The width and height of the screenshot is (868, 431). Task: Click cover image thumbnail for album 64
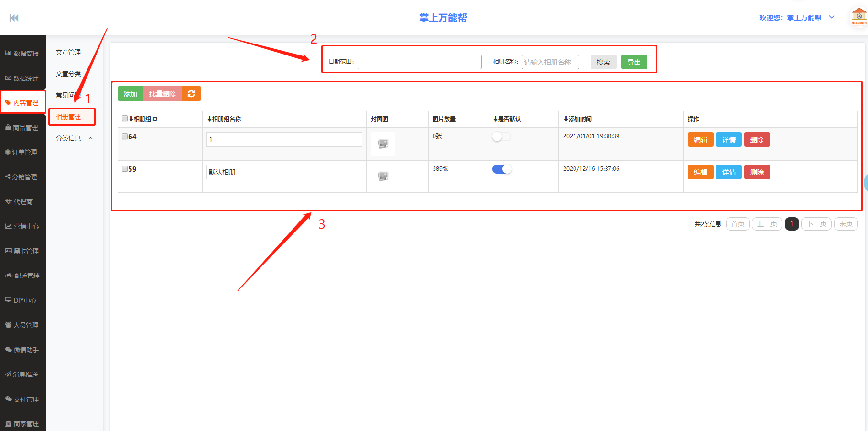coord(383,144)
